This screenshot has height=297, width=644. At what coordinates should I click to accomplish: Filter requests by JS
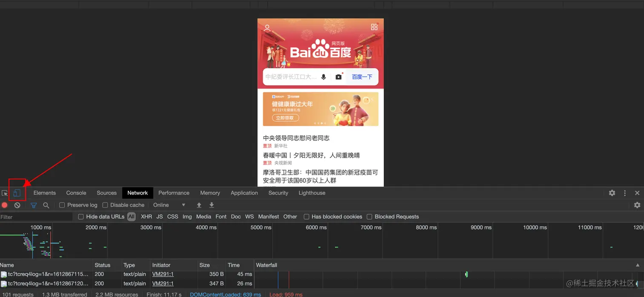160,217
